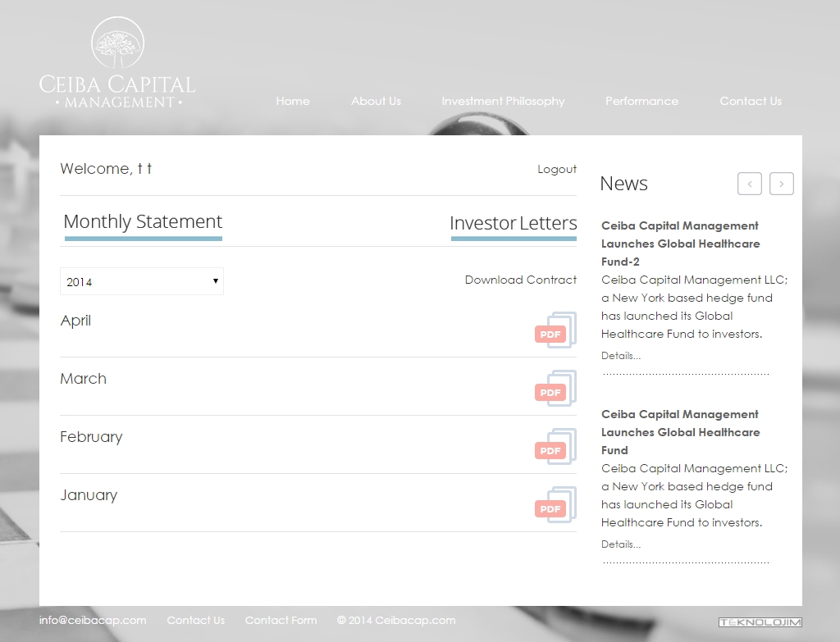Click the Logout link

pos(557,169)
